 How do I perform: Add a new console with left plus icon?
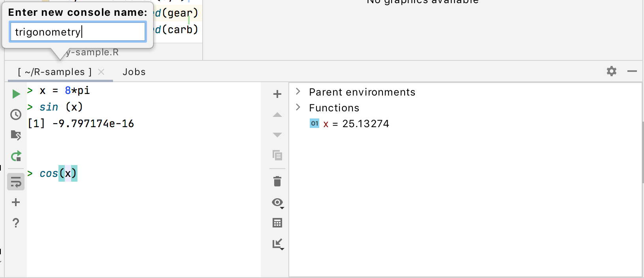point(16,203)
